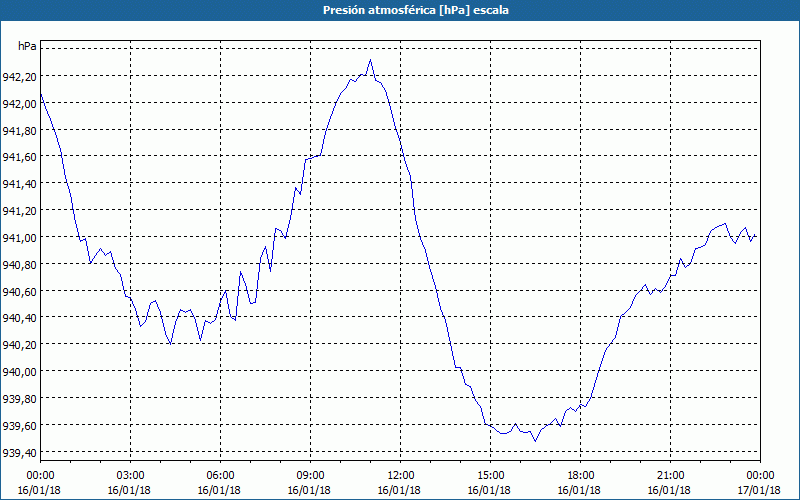Click the highest peak of the pressure curve
The image size is (800, 500).
coord(370,60)
